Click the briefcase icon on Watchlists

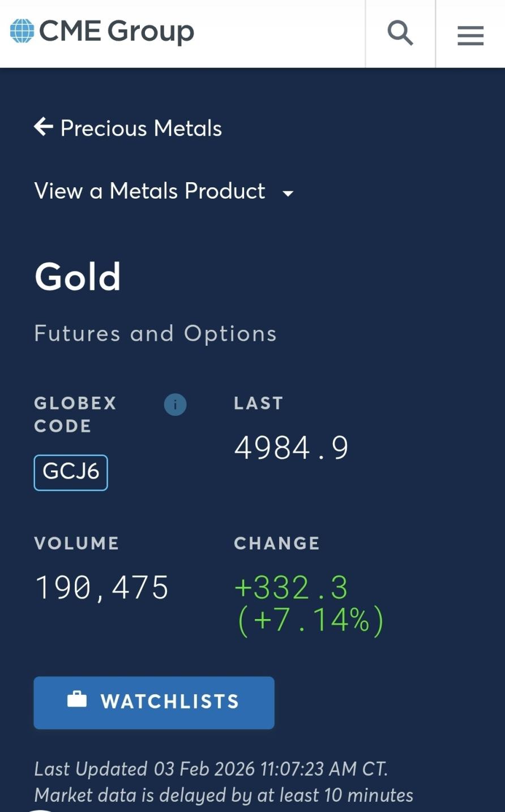[x=77, y=700]
